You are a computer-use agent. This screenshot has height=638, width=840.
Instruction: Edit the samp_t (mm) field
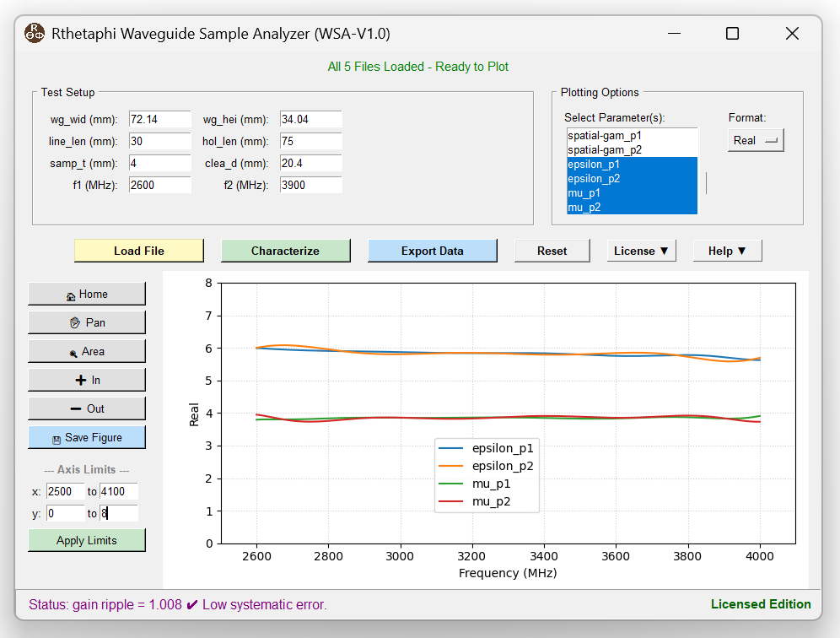(159, 163)
